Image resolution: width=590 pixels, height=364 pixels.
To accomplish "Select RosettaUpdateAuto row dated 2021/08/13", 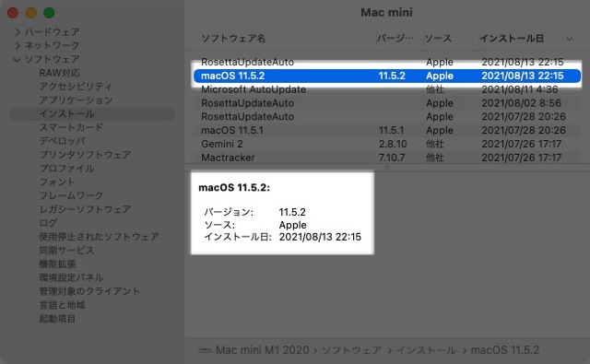I will [x=387, y=62].
